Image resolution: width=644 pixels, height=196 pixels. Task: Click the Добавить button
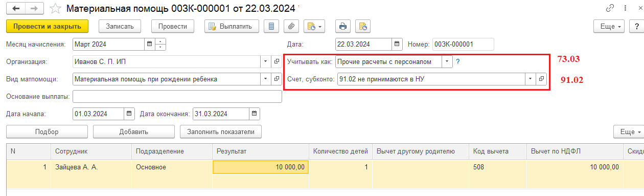[134, 132]
